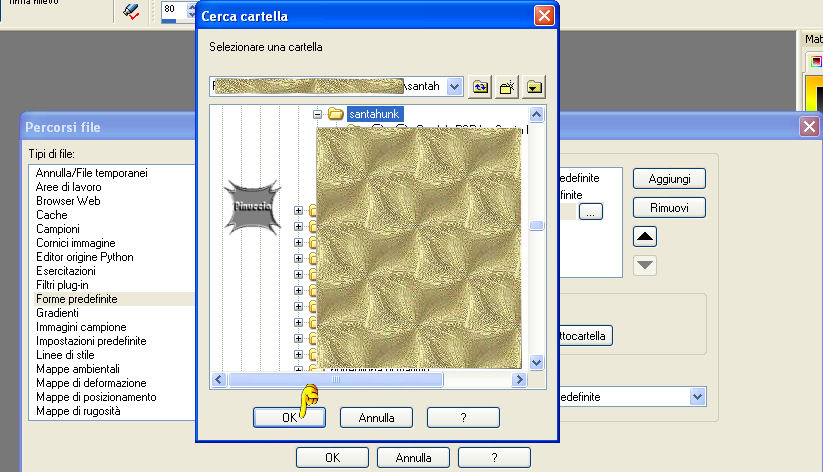
Task: Select Annulla/File temporanei in the file types list
Action: [91, 173]
